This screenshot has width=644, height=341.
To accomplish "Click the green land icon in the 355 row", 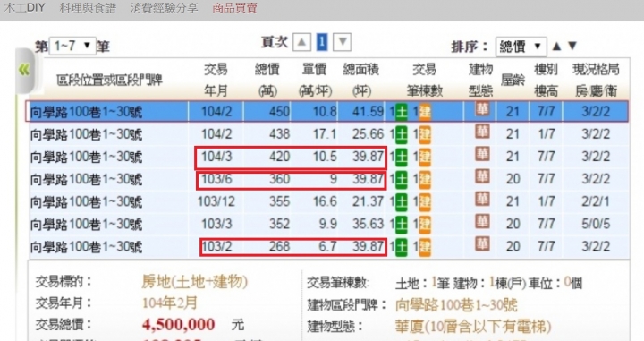I will pos(402,202).
